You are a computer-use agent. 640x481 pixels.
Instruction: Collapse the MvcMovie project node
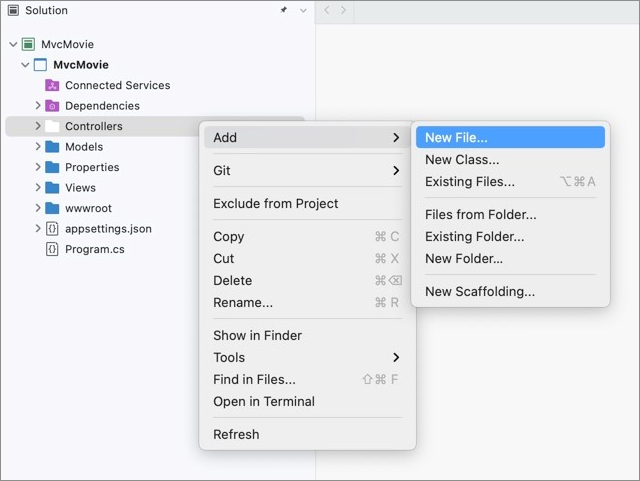click(25, 65)
